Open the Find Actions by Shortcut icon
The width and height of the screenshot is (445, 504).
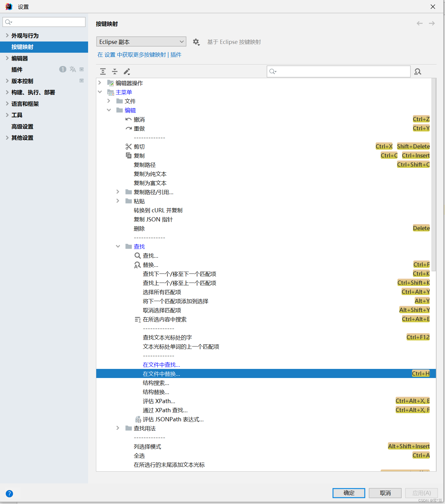(x=418, y=71)
